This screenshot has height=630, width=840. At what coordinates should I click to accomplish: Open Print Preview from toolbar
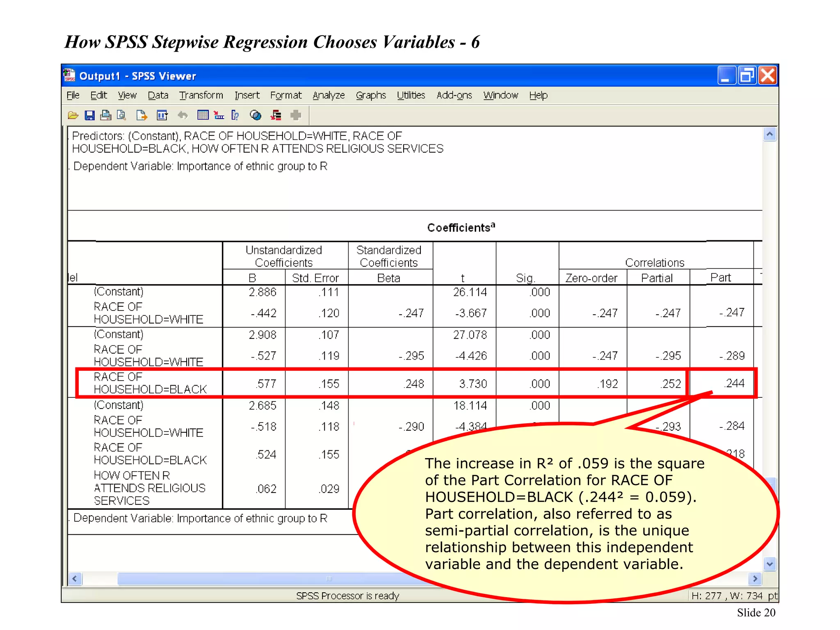121,116
